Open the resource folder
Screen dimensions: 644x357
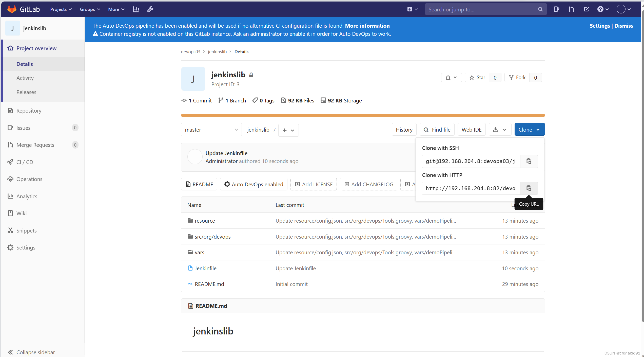click(205, 221)
